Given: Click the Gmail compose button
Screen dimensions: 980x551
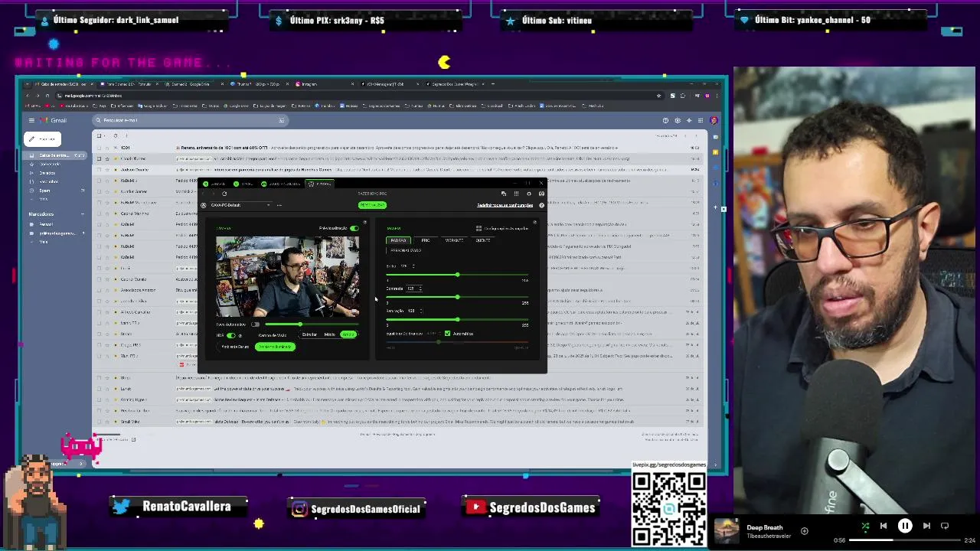Looking at the screenshot, I should click(44, 139).
